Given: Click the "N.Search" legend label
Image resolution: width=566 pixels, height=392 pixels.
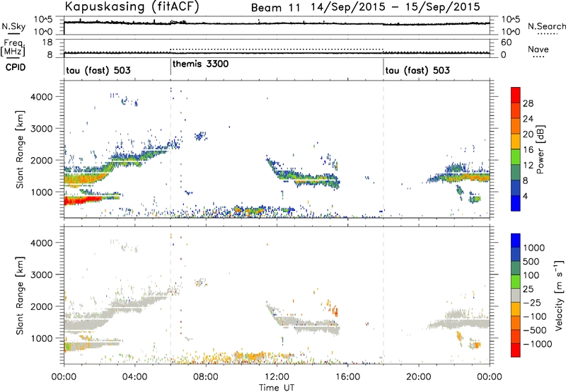Looking at the screenshot, I should tap(547, 26).
